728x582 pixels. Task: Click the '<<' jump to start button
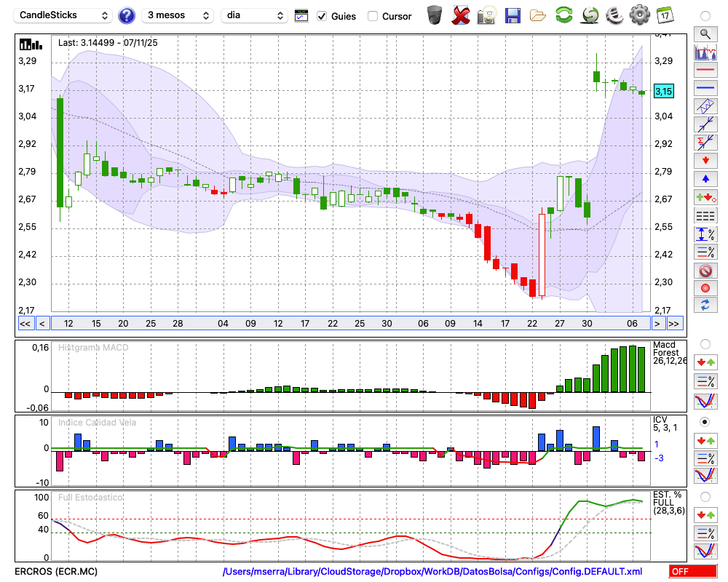(25, 324)
